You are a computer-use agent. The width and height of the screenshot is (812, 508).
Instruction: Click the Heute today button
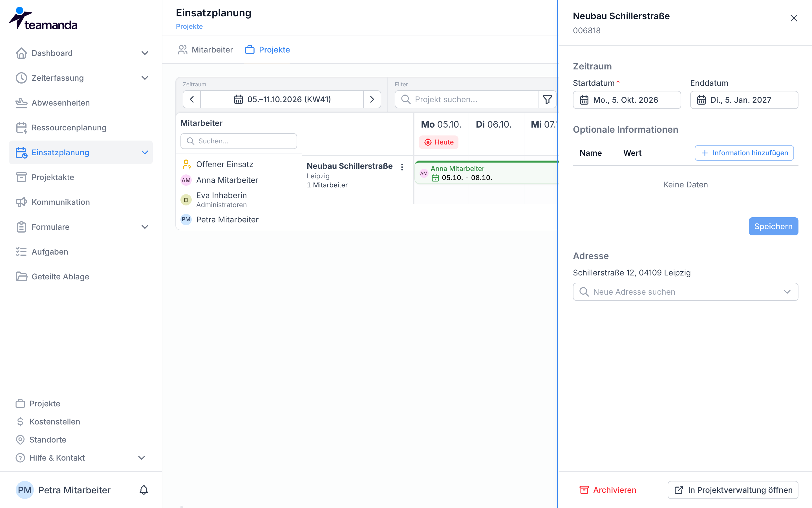click(438, 142)
